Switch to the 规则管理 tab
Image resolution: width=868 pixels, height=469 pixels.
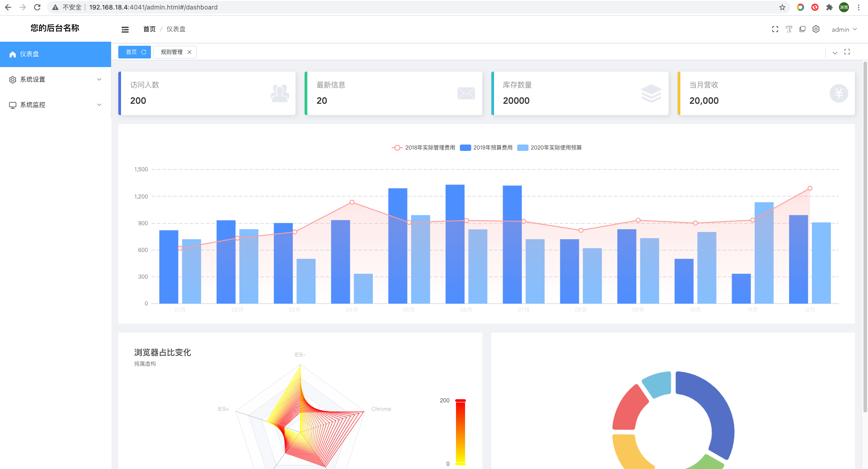tap(172, 52)
